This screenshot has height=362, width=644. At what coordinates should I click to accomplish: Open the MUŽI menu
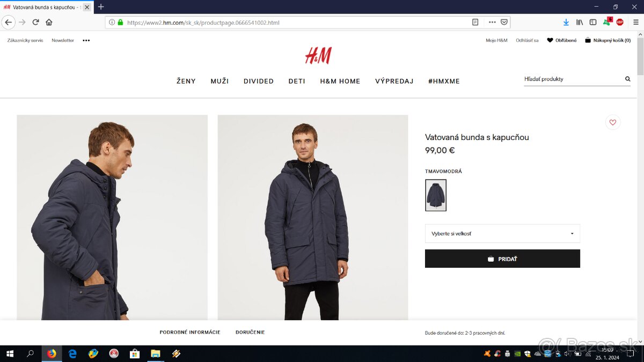tap(219, 81)
